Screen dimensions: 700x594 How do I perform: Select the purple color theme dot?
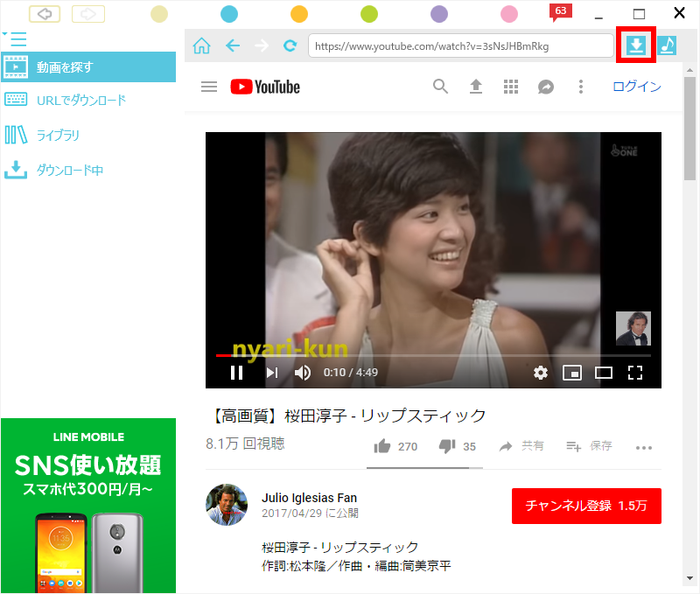pyautogui.click(x=439, y=14)
